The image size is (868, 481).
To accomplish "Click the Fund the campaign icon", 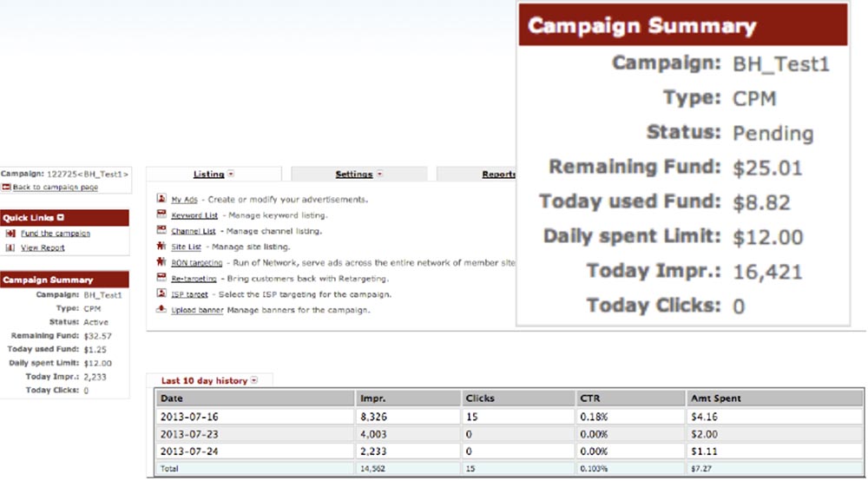I will pyautogui.click(x=10, y=234).
